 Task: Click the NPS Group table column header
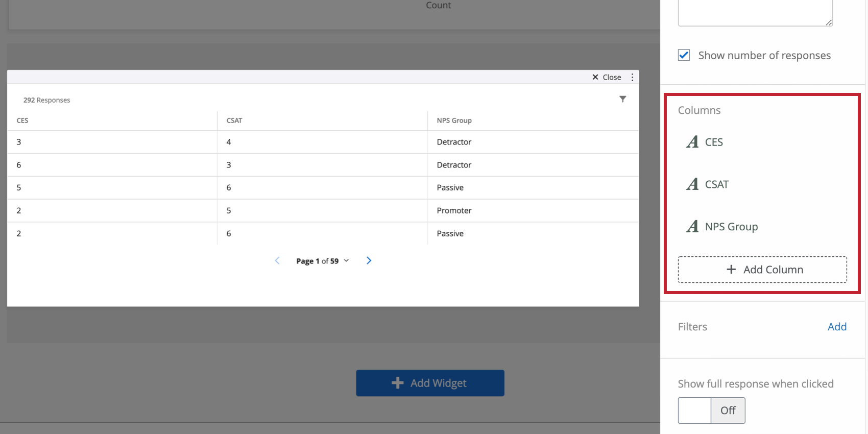click(x=454, y=120)
